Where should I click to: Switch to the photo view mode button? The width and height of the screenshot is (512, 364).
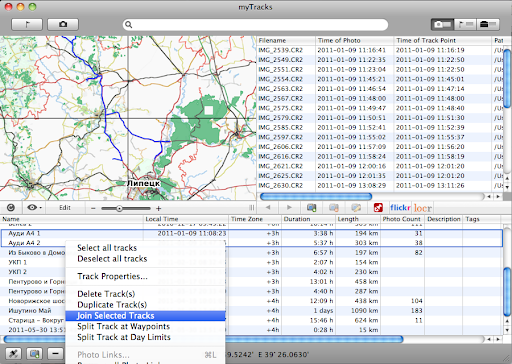tap(443, 24)
